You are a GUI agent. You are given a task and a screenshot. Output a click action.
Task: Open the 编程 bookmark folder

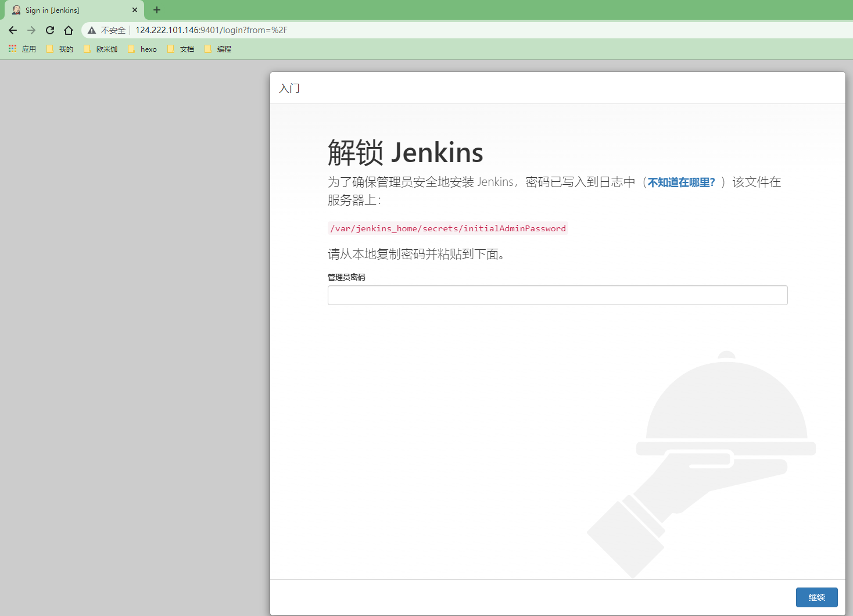218,49
